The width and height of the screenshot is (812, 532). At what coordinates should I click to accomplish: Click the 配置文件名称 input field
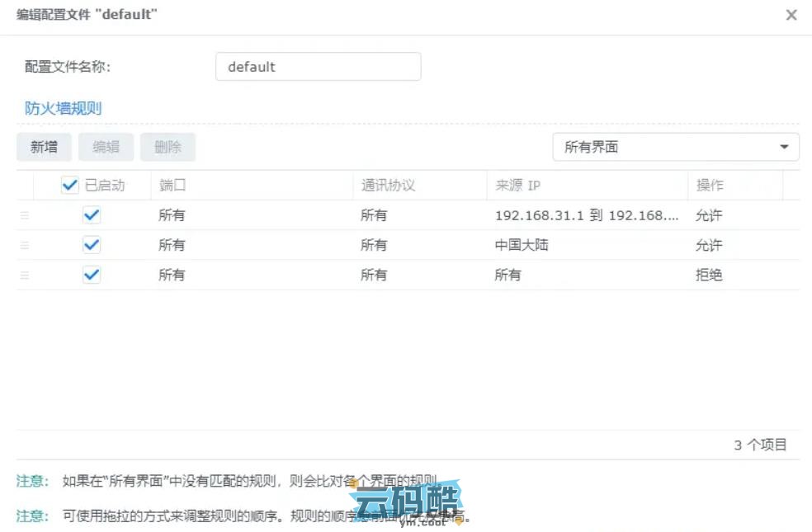[x=318, y=67]
